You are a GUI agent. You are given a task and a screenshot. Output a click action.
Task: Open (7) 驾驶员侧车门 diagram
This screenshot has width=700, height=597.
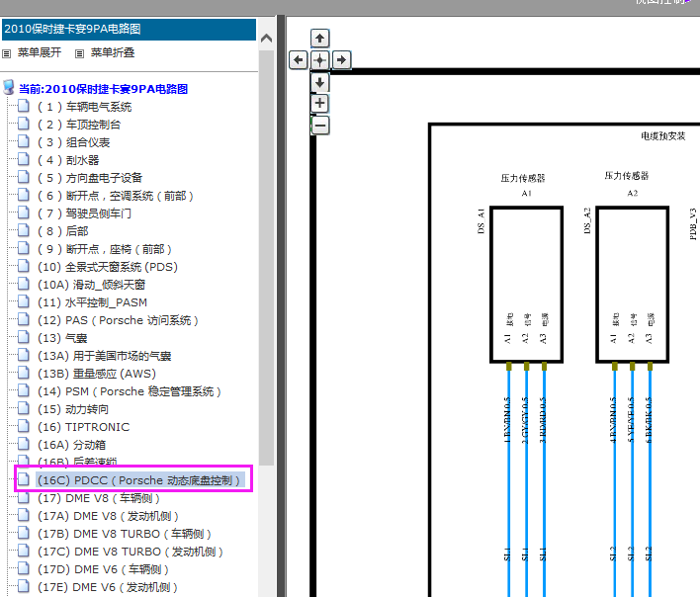[x=84, y=213]
